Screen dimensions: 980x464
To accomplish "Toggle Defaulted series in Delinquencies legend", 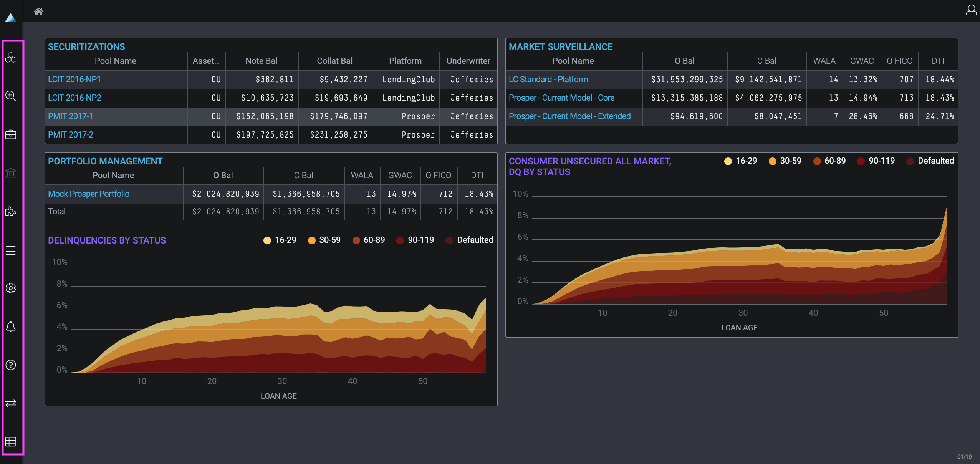I will click(x=475, y=240).
